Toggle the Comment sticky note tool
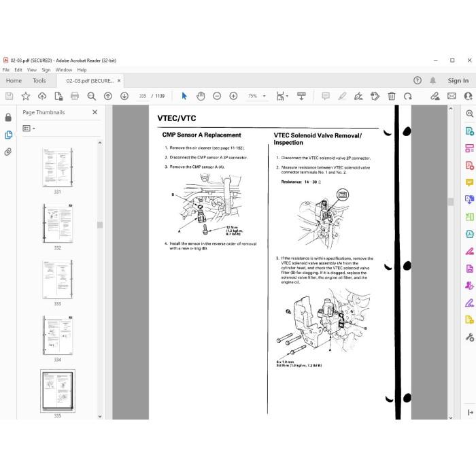Screen dimensions: 476x476 [x=326, y=97]
